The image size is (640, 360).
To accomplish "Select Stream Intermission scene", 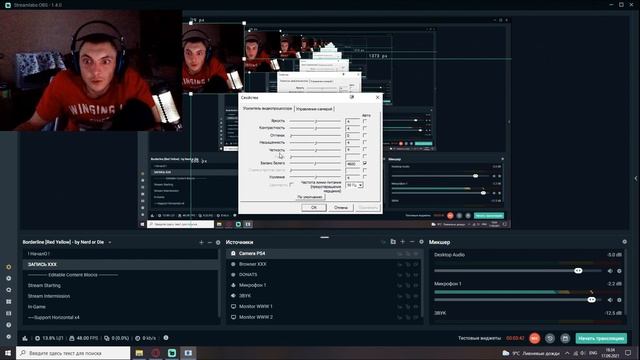I will point(120,296).
